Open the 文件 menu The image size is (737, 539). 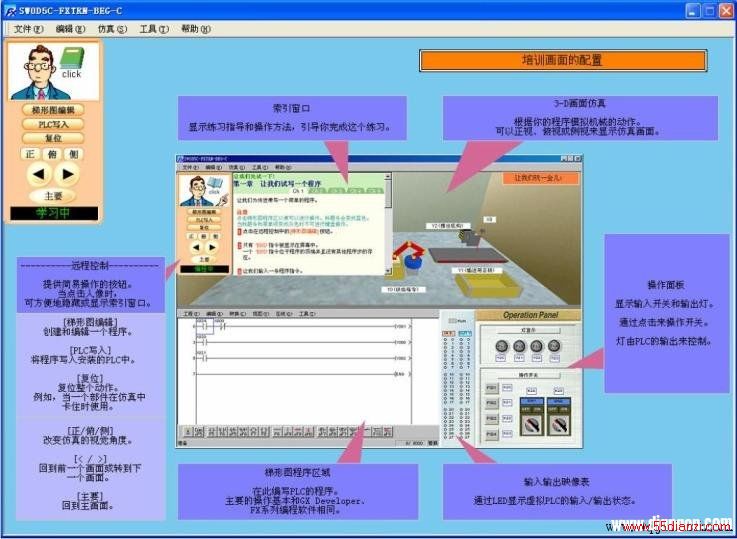pos(28,29)
